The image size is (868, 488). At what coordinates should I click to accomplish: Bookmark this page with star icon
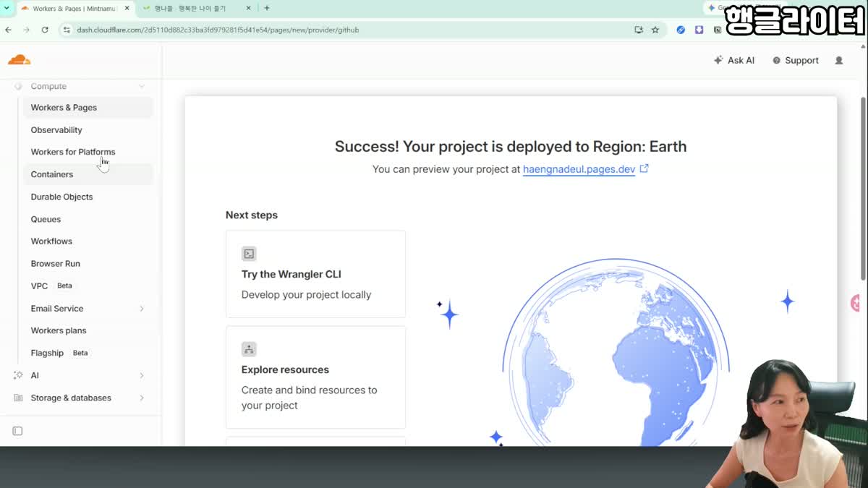pos(655,30)
